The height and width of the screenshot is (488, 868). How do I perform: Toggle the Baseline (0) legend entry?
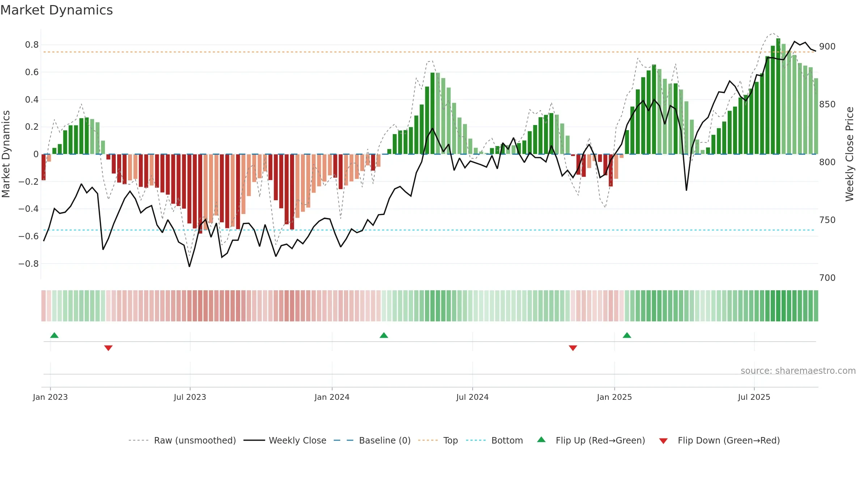[372, 440]
